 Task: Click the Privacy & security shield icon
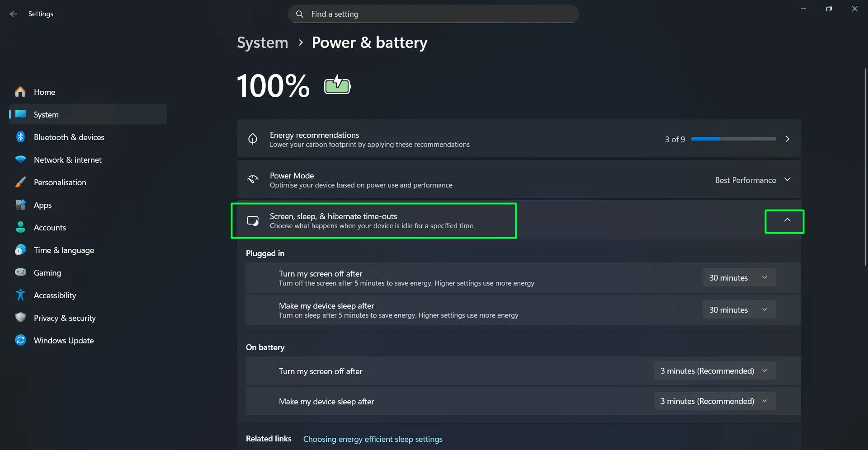click(20, 318)
